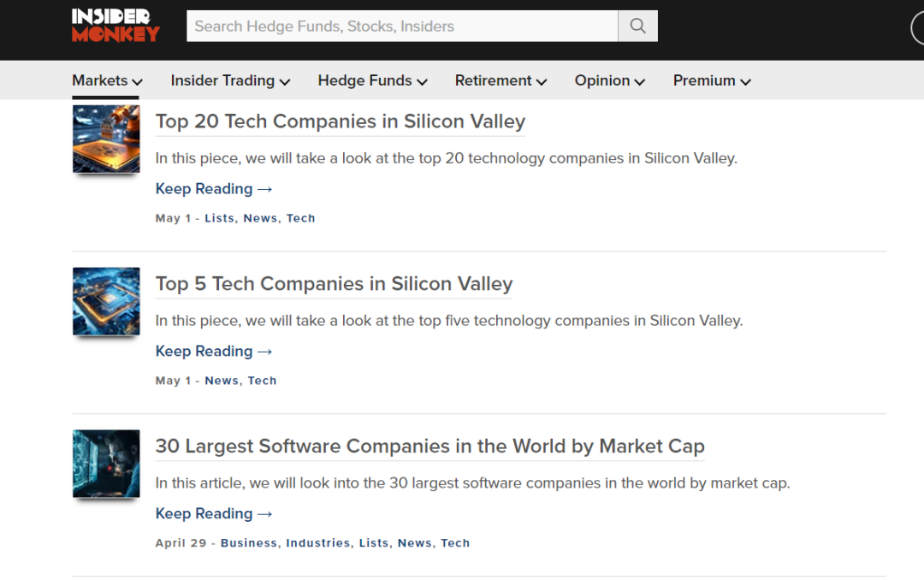Open the blue processor thumbnail for Top 5 article
The height and width of the screenshot is (580, 924).
(106, 301)
